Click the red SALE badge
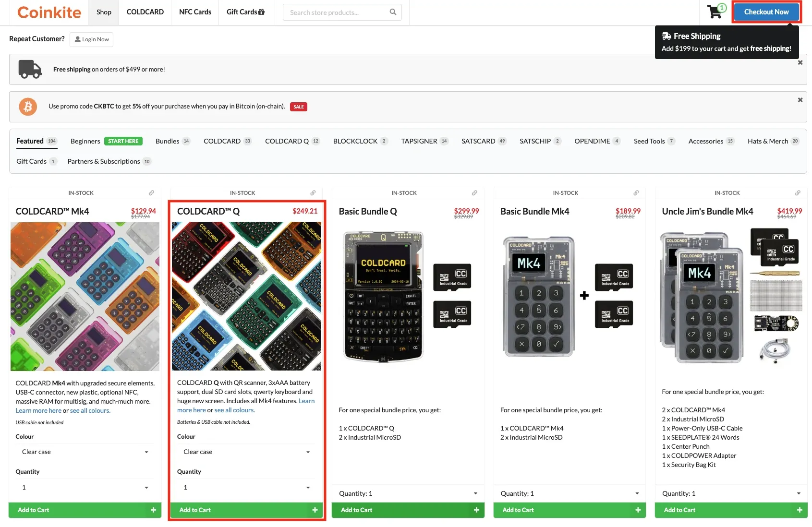The image size is (812, 527). coord(299,107)
